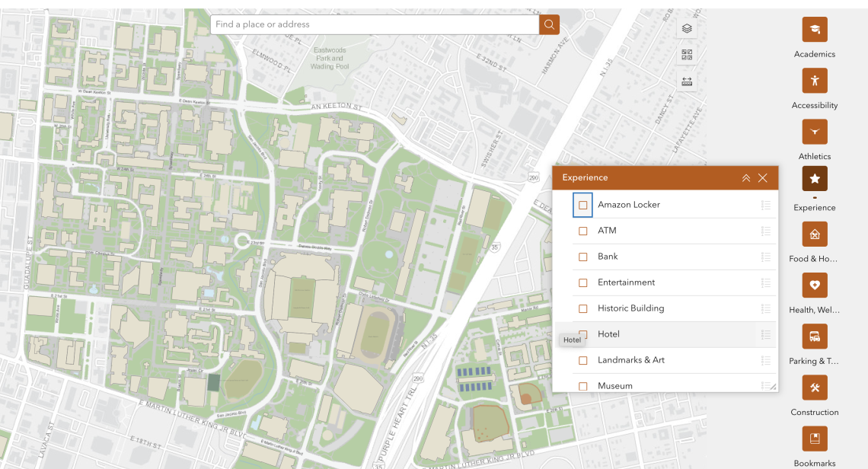
Task: Check the Amazon Locker checkbox
Action: 583,205
